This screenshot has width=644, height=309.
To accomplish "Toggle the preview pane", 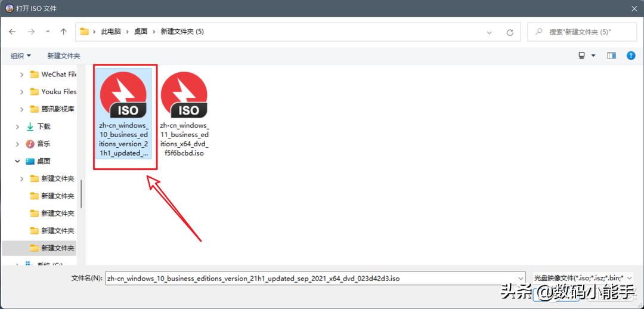I will 612,55.
